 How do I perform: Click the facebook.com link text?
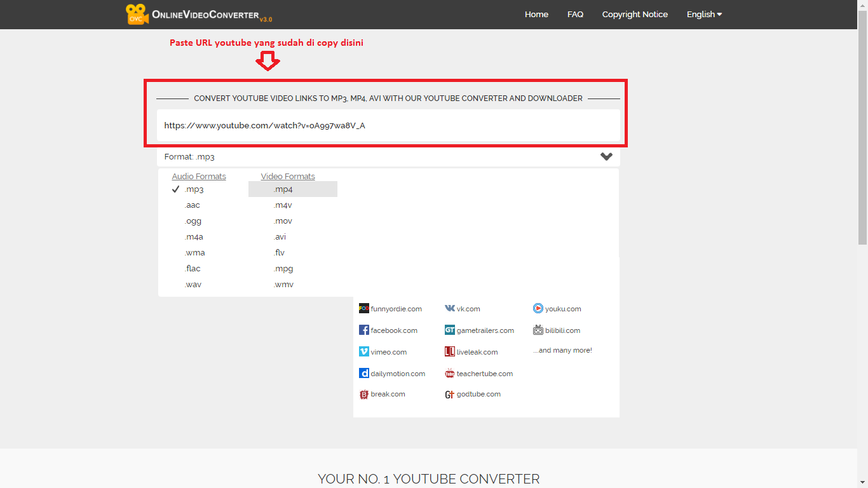pyautogui.click(x=394, y=330)
